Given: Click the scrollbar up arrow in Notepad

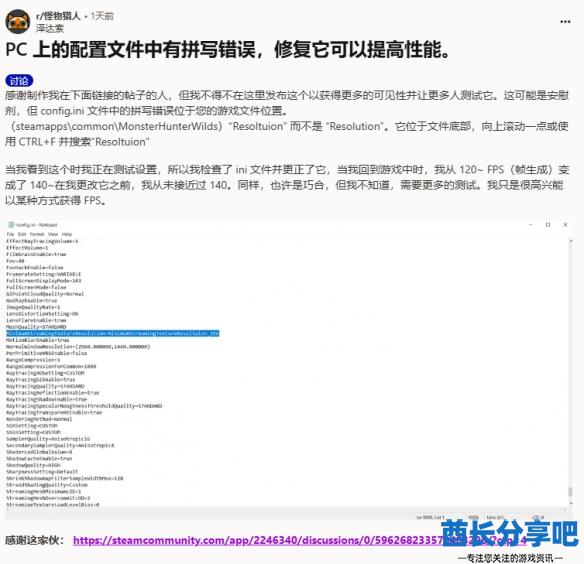Looking at the screenshot, I should coord(570,241).
